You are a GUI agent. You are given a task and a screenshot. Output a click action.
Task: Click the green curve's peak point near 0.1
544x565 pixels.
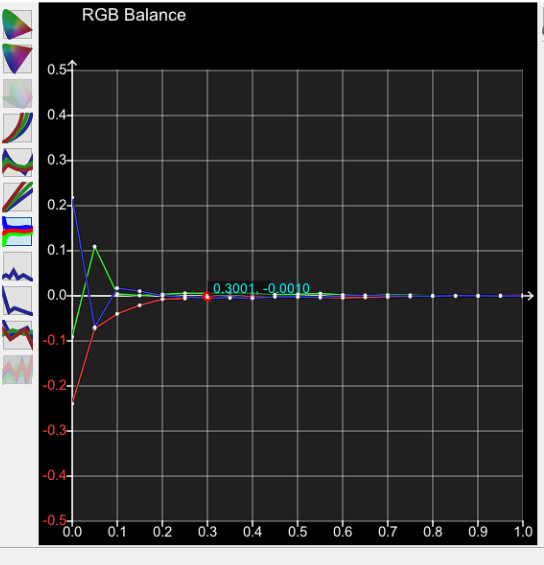point(95,247)
